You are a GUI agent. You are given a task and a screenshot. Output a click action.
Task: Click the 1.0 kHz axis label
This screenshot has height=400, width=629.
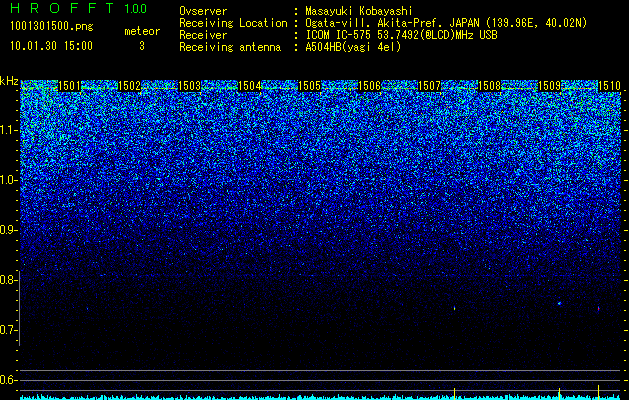tap(9, 180)
